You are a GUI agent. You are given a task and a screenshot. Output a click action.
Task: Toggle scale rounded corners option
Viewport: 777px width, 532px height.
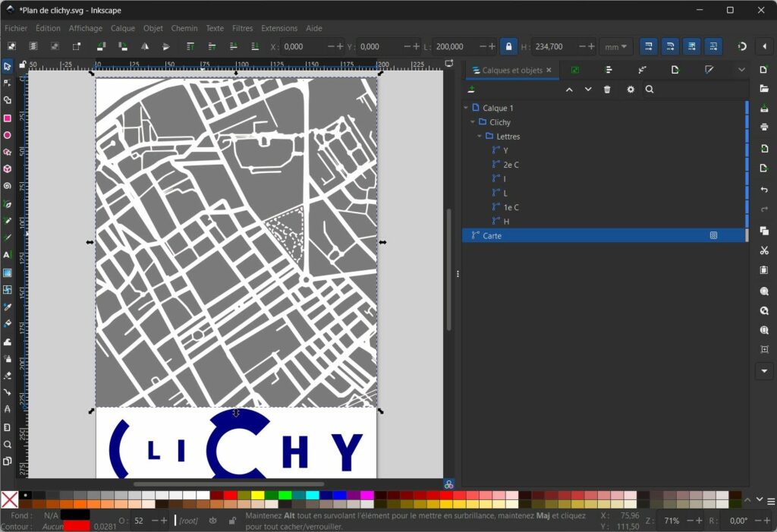[670, 46]
